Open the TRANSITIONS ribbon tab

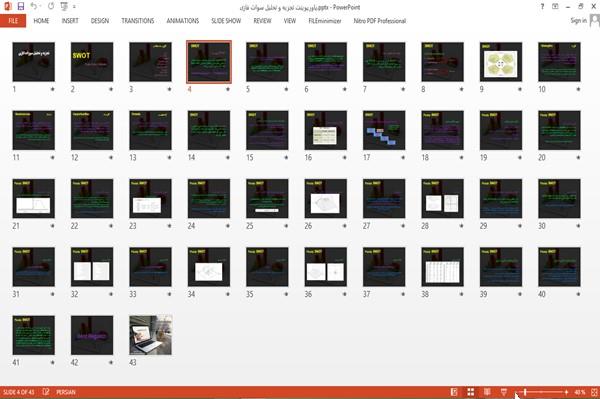pos(138,21)
